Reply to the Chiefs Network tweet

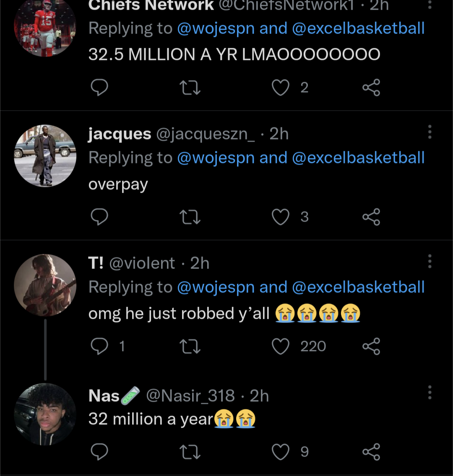pyautogui.click(x=99, y=87)
